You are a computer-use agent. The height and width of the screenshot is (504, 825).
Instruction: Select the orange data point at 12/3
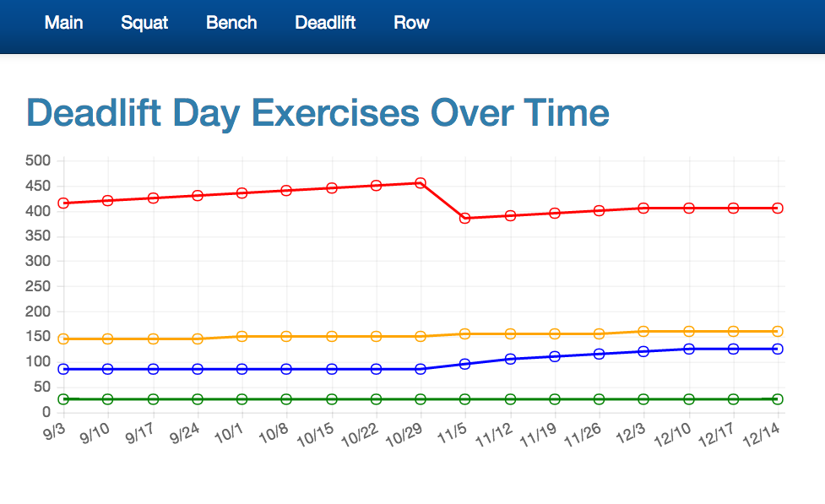[643, 331]
